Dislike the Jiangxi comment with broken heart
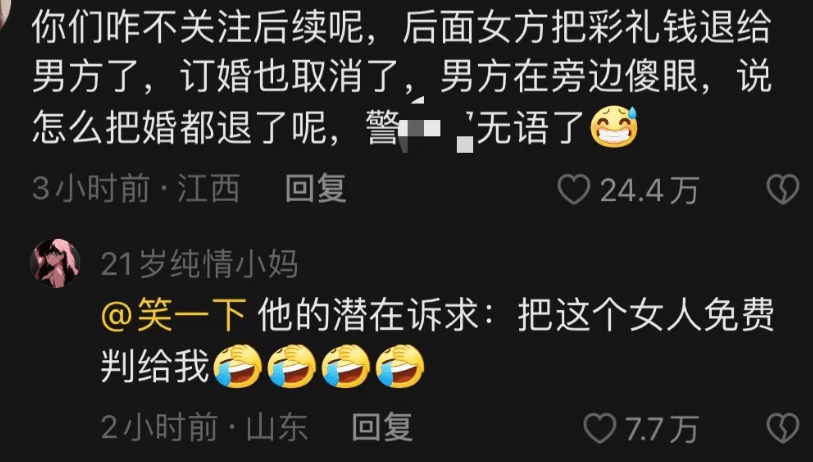Screen dimensions: 813x462 click(x=783, y=189)
